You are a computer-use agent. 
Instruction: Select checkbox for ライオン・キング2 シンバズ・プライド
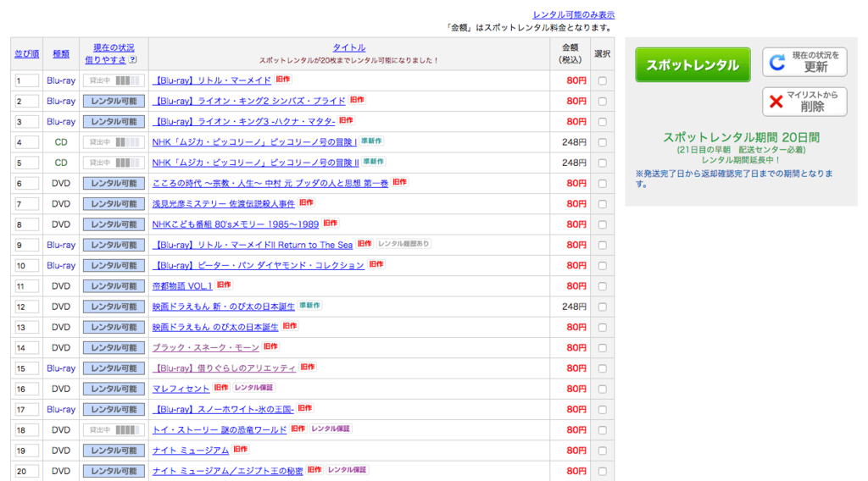coord(603,101)
